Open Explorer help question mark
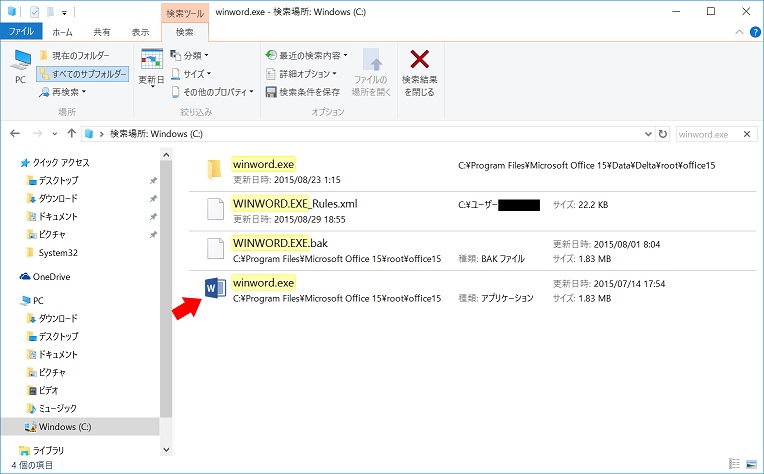The height and width of the screenshot is (474, 764). coord(755,33)
